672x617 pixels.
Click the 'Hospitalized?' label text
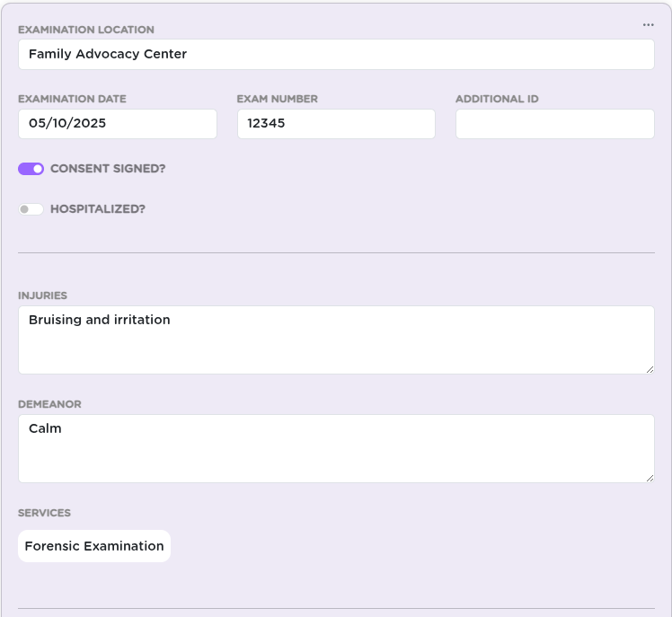(x=98, y=209)
